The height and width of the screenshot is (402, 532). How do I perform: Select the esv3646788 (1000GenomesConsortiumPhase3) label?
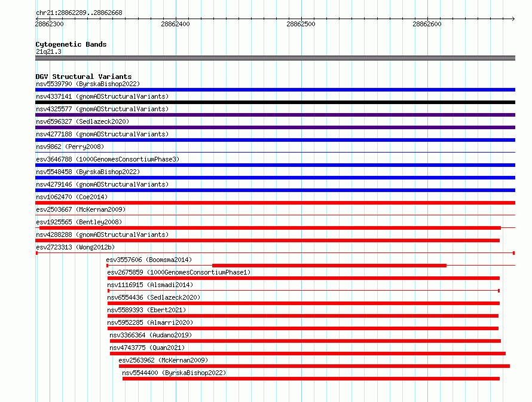pos(108,159)
